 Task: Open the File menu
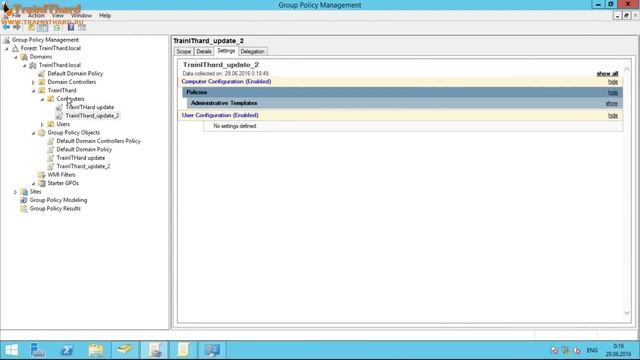tap(16, 16)
